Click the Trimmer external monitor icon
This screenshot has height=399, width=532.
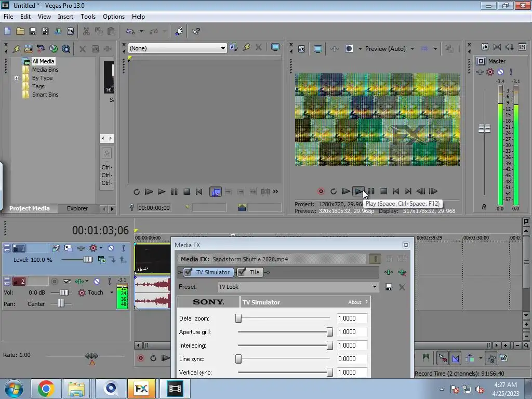(x=275, y=47)
